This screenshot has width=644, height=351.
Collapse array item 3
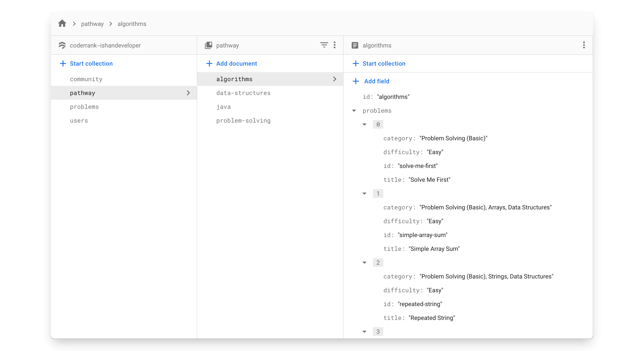[365, 332]
